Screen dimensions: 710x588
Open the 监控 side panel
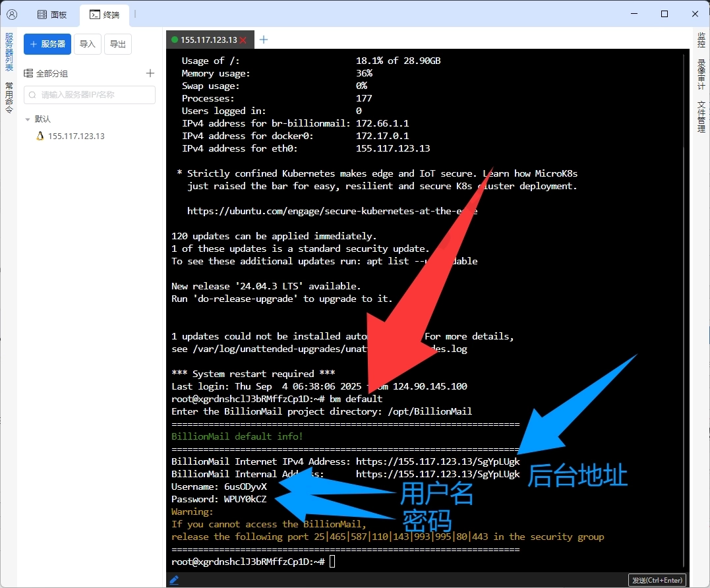point(701,40)
